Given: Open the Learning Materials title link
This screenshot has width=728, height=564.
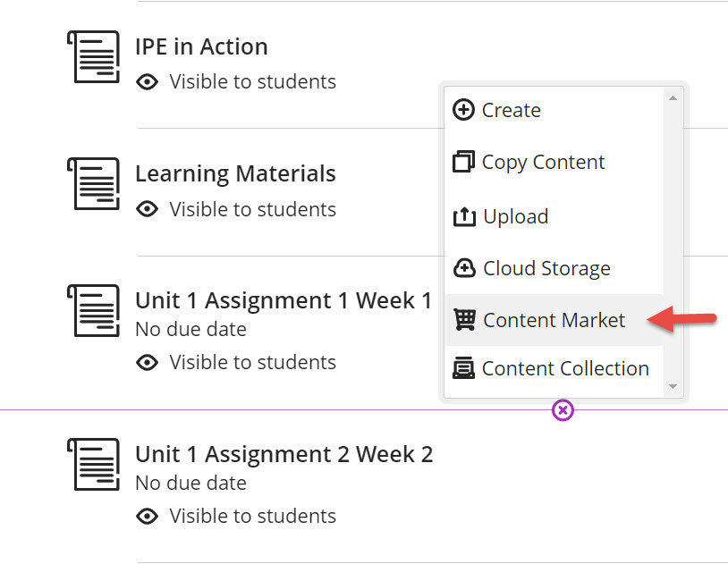Looking at the screenshot, I should click(x=235, y=173).
